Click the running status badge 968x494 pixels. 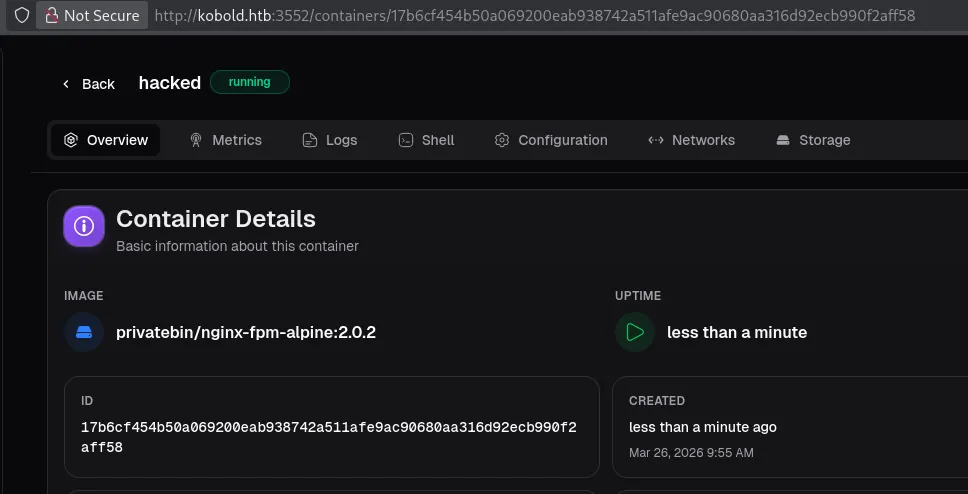tap(250, 82)
